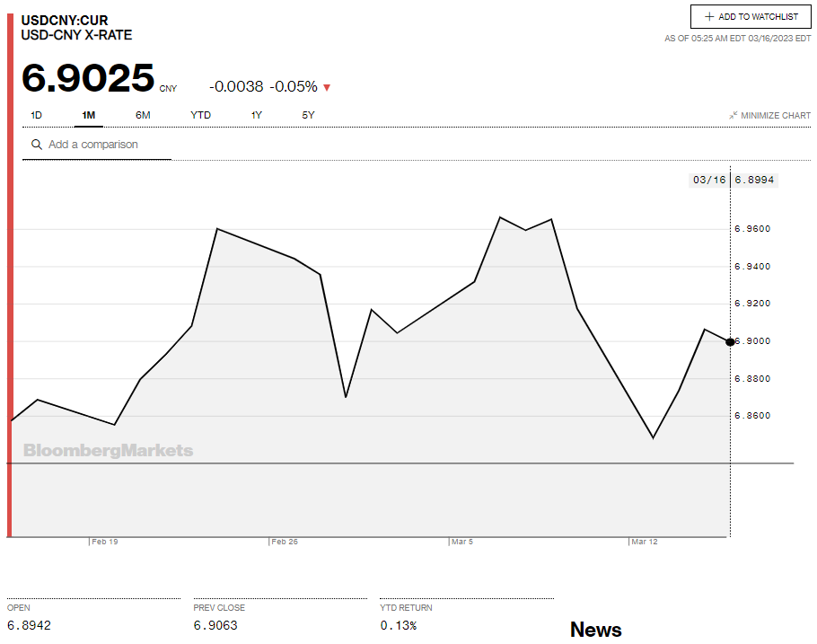
Task: Click the Feb 19 axis date label
Action: pyautogui.click(x=105, y=543)
